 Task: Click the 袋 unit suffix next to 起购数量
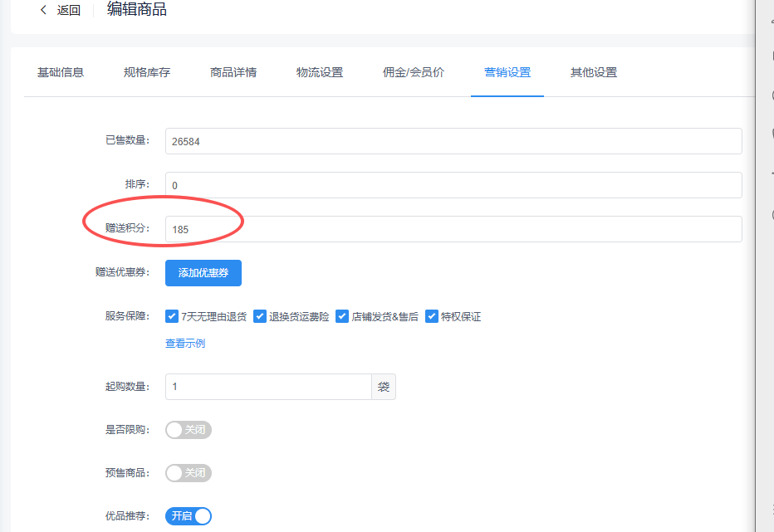coord(383,387)
